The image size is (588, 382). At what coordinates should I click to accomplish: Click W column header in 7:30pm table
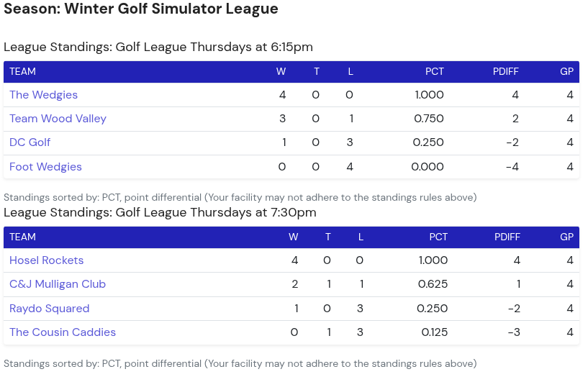(293, 237)
